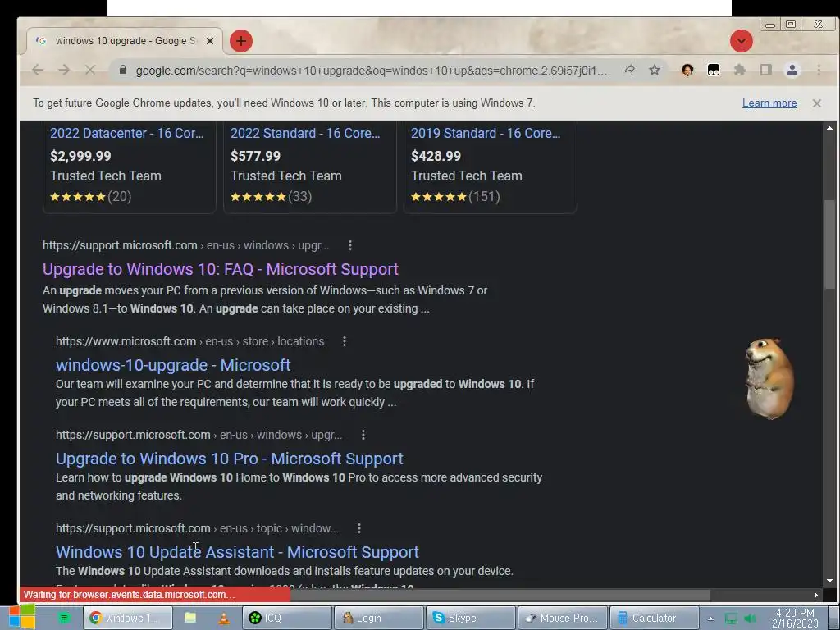This screenshot has height=630, width=840.
Task: View site information padlock icon
Action: coord(123,71)
